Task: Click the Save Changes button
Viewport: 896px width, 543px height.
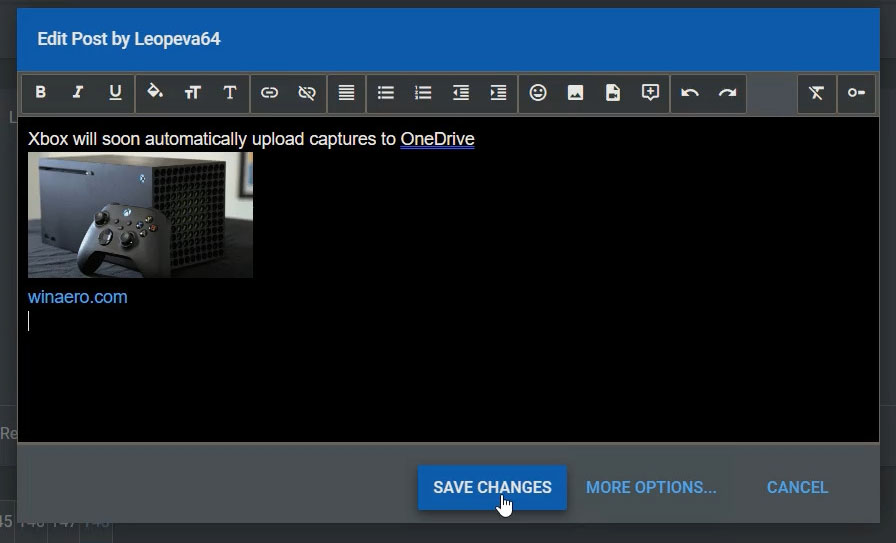Action: [492, 488]
